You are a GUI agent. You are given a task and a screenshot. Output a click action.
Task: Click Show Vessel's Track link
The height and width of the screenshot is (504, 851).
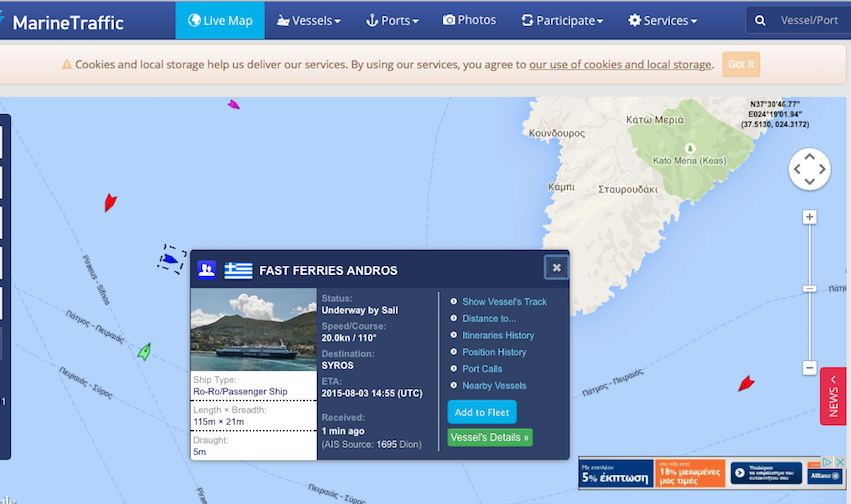pos(504,302)
